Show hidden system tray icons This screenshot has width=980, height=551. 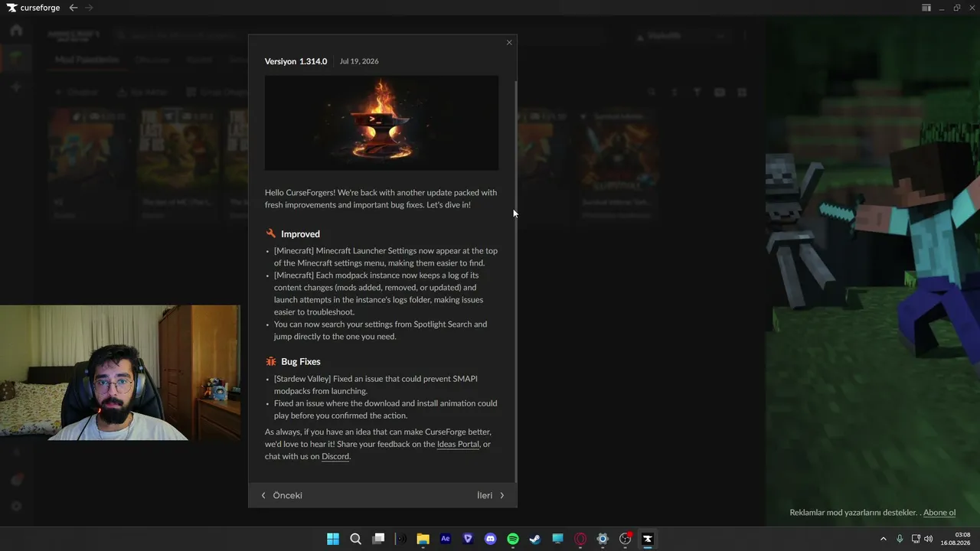tap(883, 539)
